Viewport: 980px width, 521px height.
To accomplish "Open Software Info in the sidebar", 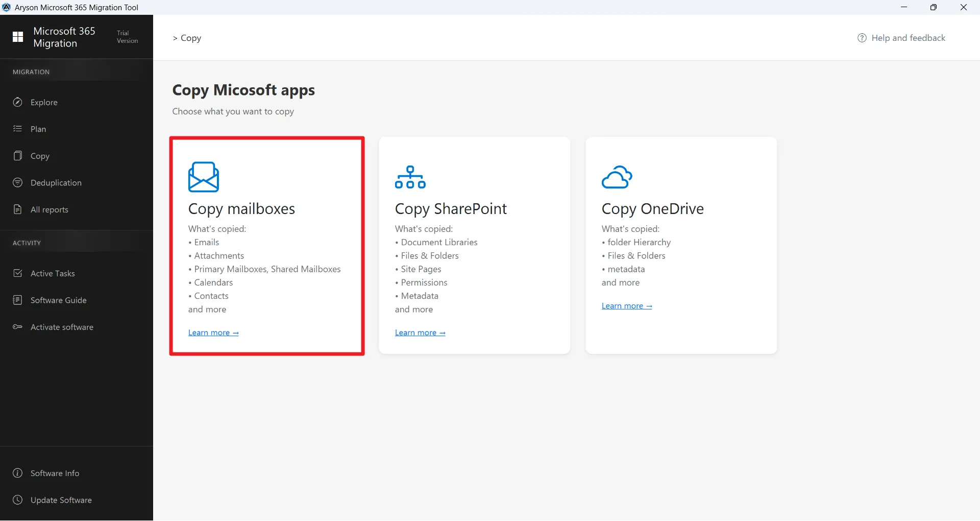I will pos(55,473).
